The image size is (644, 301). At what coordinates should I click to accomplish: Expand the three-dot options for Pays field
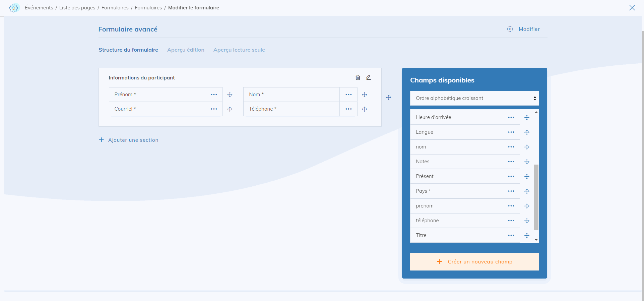tap(511, 191)
